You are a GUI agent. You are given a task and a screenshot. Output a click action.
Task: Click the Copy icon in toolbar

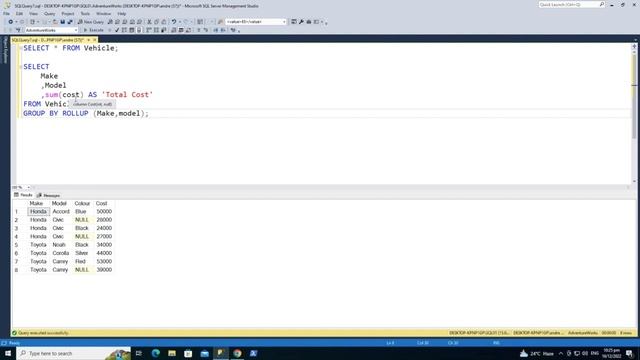point(157,22)
